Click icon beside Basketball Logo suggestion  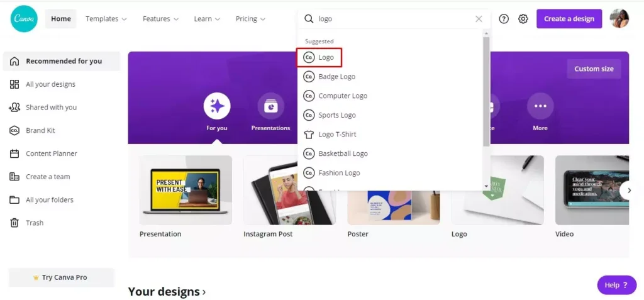[309, 153]
